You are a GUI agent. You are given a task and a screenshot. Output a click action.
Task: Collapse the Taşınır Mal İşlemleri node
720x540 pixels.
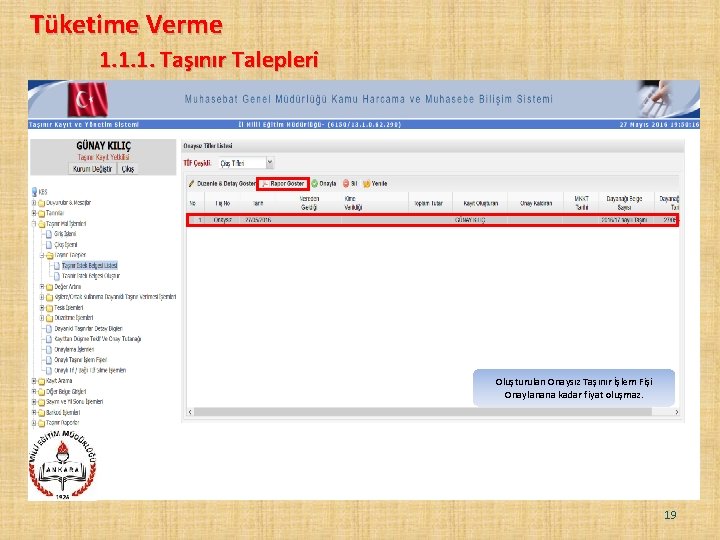click(x=34, y=224)
